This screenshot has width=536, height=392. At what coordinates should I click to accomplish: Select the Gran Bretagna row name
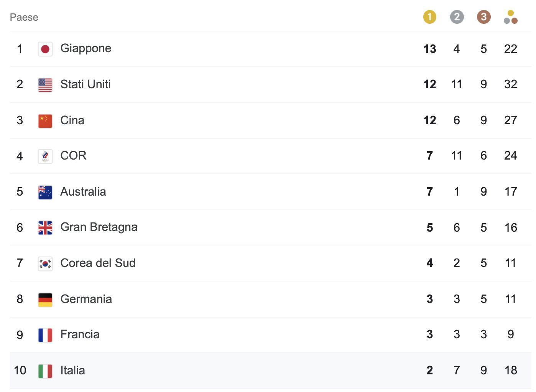point(99,227)
